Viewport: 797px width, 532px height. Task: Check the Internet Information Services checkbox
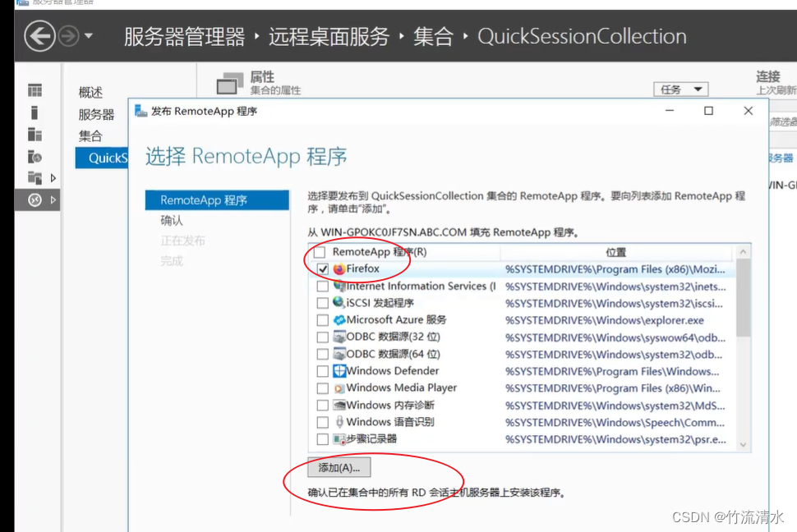tap(322, 286)
